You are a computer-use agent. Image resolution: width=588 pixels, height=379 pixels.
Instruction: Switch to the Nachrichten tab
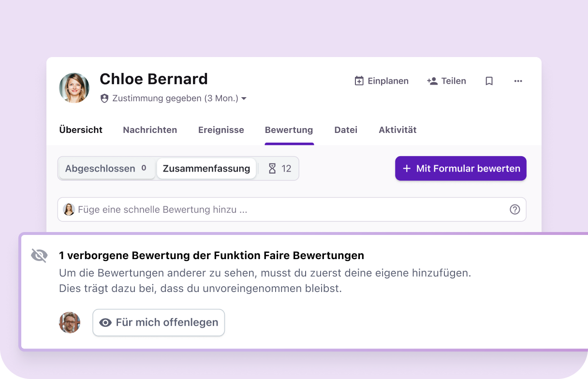click(150, 130)
